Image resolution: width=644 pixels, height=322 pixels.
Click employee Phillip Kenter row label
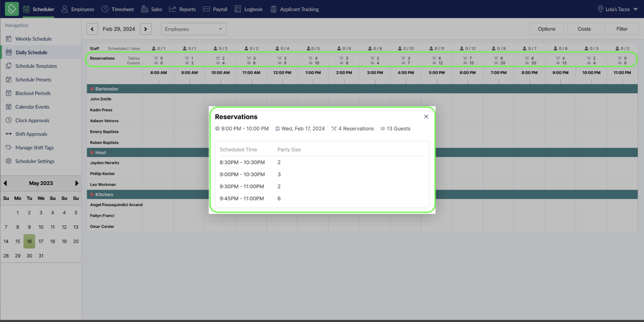point(102,174)
